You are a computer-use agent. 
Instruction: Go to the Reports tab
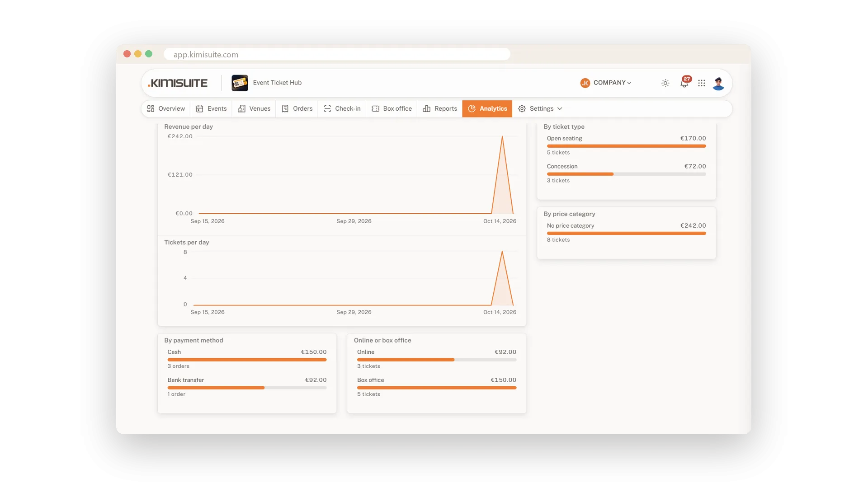[x=440, y=109]
